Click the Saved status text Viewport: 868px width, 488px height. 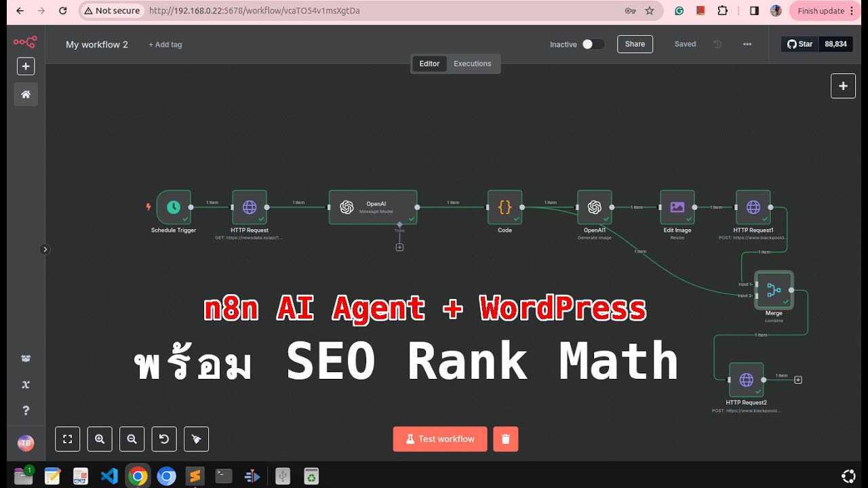pos(685,44)
